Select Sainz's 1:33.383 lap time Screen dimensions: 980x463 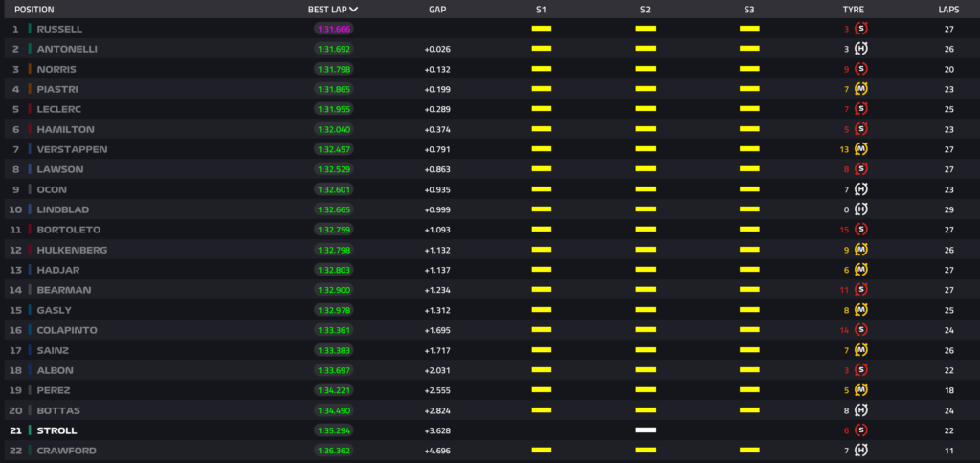click(334, 350)
